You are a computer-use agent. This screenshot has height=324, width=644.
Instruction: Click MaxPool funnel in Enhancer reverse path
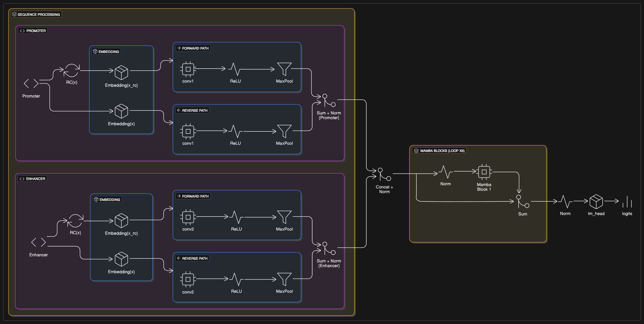[284, 279]
